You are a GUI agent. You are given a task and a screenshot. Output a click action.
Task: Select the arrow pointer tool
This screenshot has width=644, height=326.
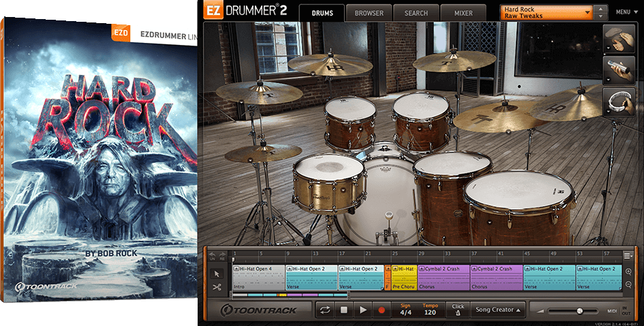[217, 274]
